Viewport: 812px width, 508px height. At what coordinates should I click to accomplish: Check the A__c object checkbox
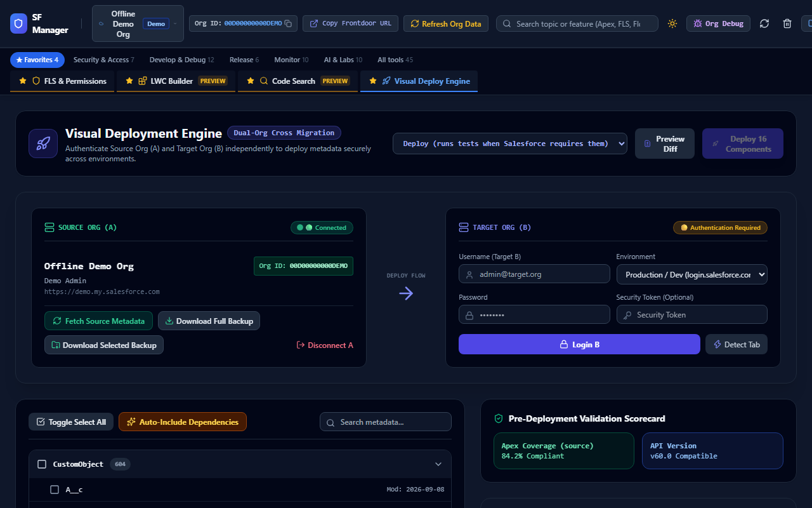tap(55, 490)
